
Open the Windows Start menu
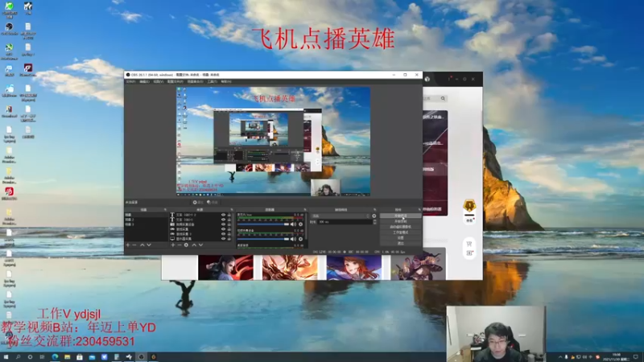6,357
